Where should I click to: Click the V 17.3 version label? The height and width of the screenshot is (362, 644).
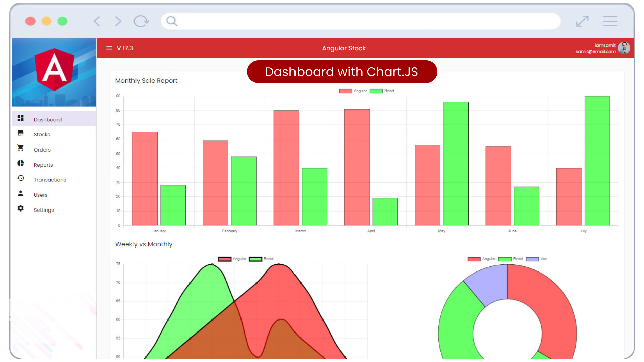tap(125, 48)
